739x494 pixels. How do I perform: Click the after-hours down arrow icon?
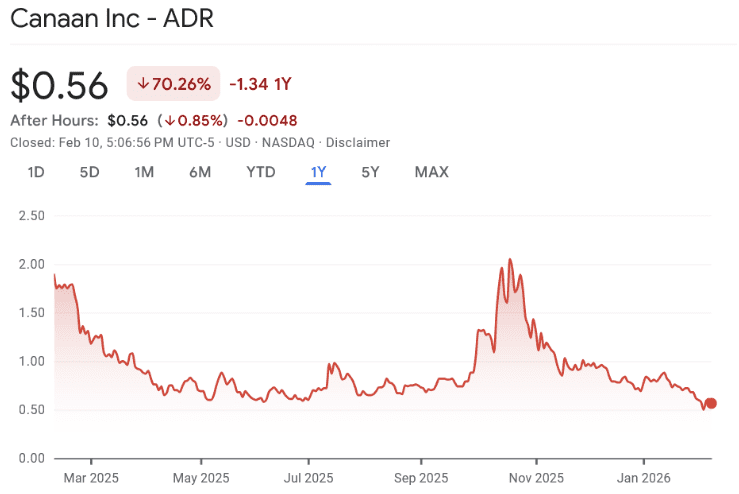[170, 121]
